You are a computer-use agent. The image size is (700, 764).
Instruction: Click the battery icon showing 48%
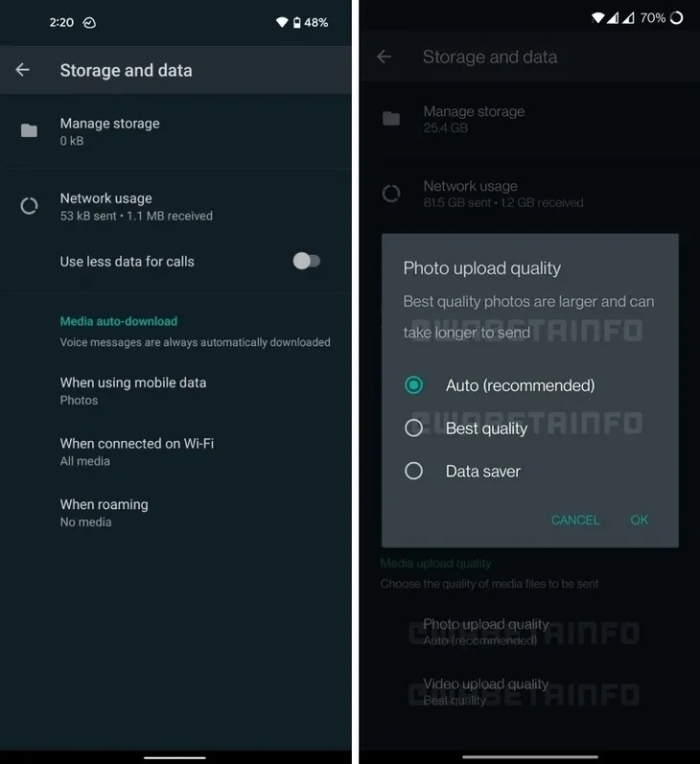(x=297, y=22)
